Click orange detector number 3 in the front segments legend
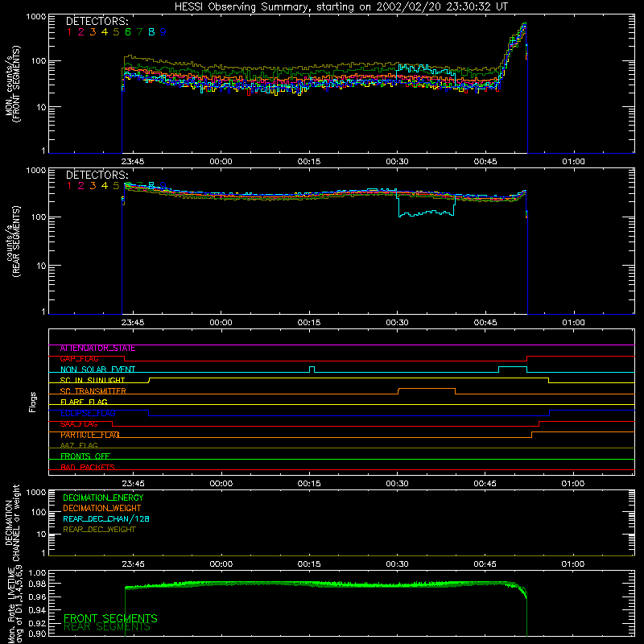This screenshot has width=644, height=644. pos(93,32)
